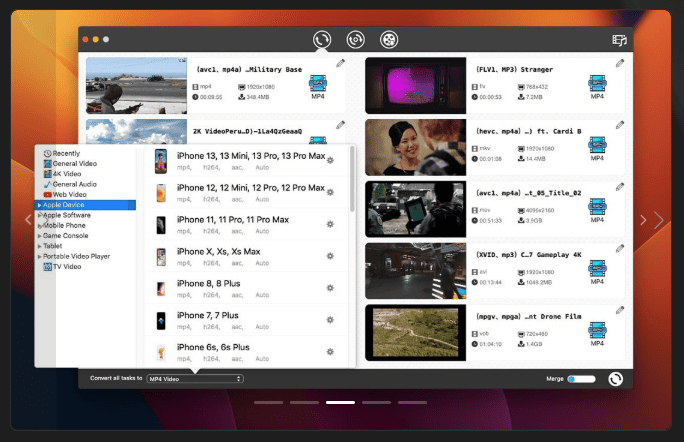Edit the t_05_Title_02 video pencil icon
Screen dimensions: 684x442
pos(619,187)
